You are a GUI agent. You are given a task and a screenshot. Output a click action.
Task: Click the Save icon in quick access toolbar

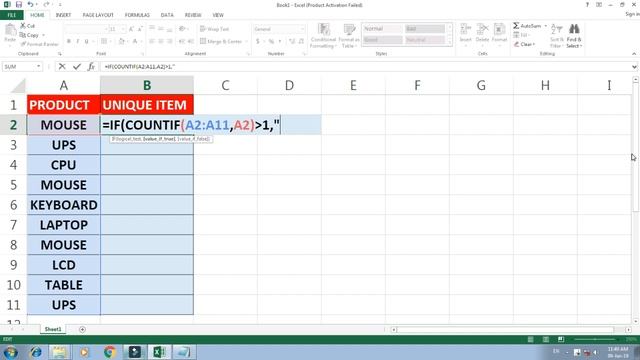click(19, 4)
